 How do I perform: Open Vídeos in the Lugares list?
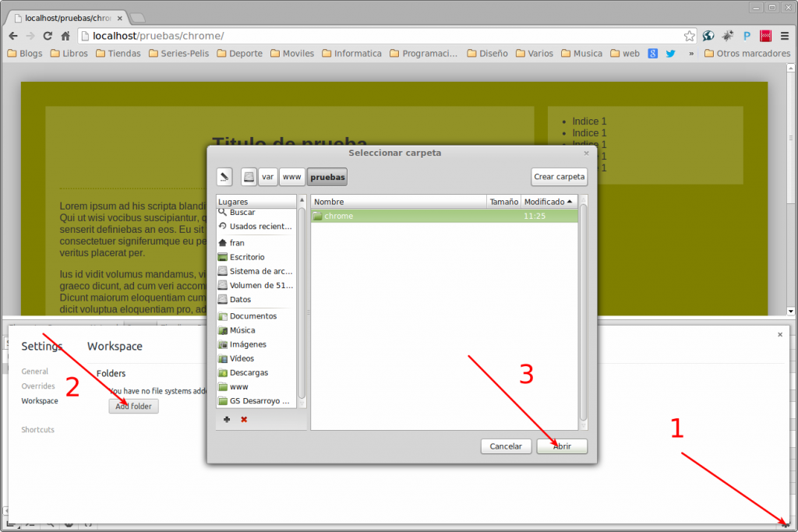(256, 358)
